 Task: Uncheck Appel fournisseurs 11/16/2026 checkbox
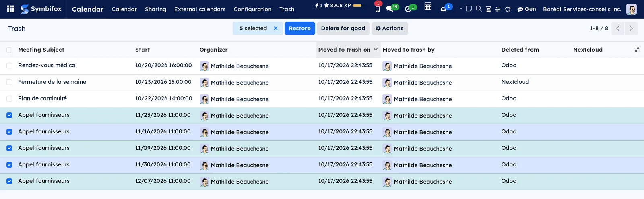click(9, 132)
